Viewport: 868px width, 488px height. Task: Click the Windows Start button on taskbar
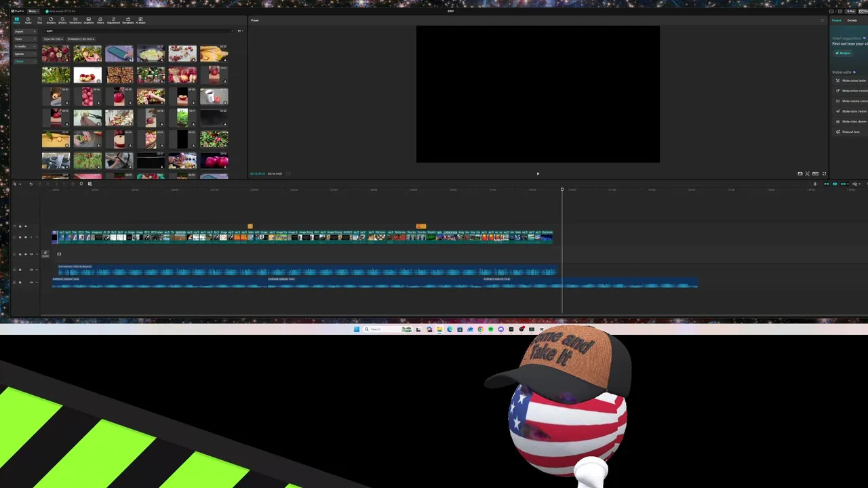coord(357,329)
